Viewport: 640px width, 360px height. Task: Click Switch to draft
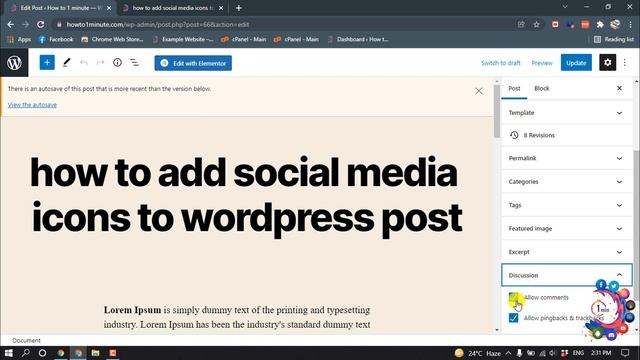[500, 63]
